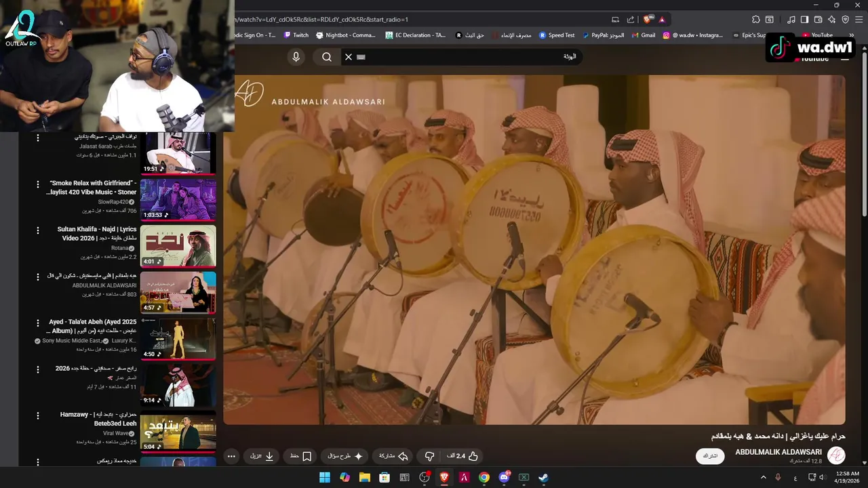Click the YouTube search magnifier button
Viewport: 868px width, 488px height.
coord(327,57)
